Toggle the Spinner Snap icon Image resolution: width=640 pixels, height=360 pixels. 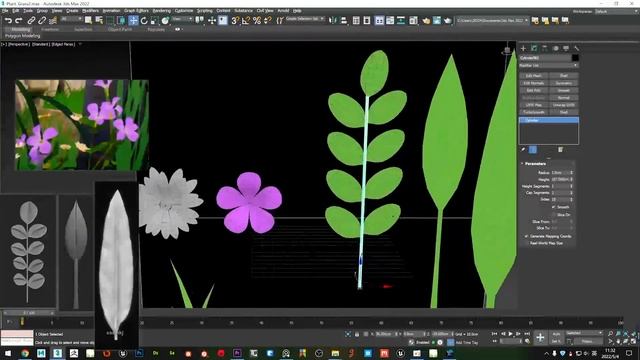pyautogui.click(x=268, y=20)
